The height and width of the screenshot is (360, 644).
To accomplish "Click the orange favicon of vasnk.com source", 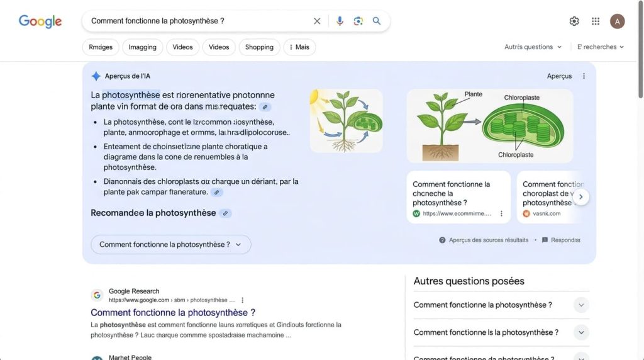I will (526, 214).
